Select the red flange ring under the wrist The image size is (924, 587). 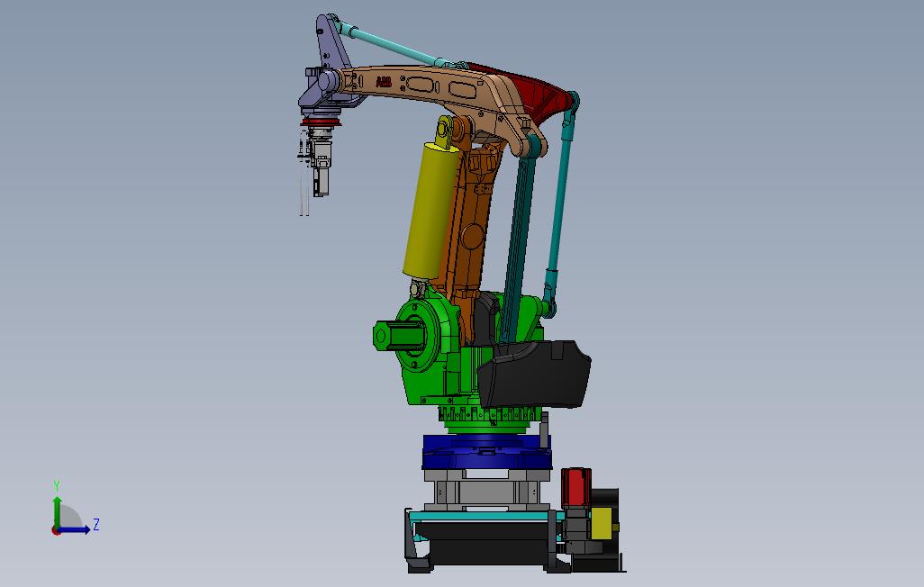pos(319,122)
